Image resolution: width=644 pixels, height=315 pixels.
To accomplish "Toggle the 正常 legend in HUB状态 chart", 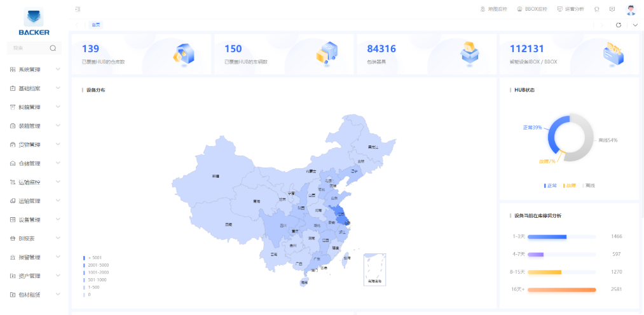I will (x=551, y=185).
